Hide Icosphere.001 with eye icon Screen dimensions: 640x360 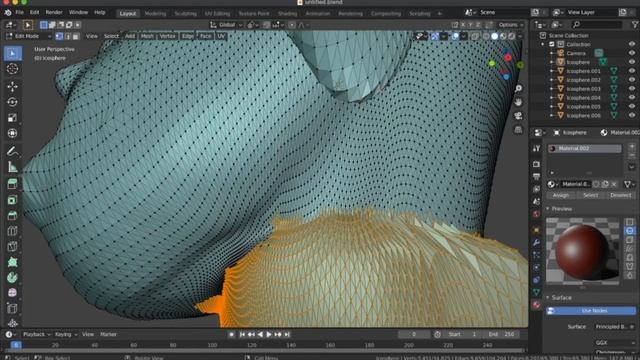(x=632, y=71)
